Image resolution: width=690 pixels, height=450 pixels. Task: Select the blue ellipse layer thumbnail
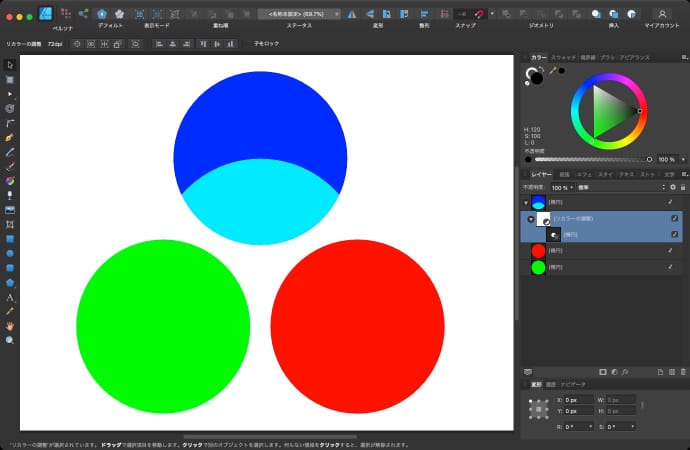538,202
